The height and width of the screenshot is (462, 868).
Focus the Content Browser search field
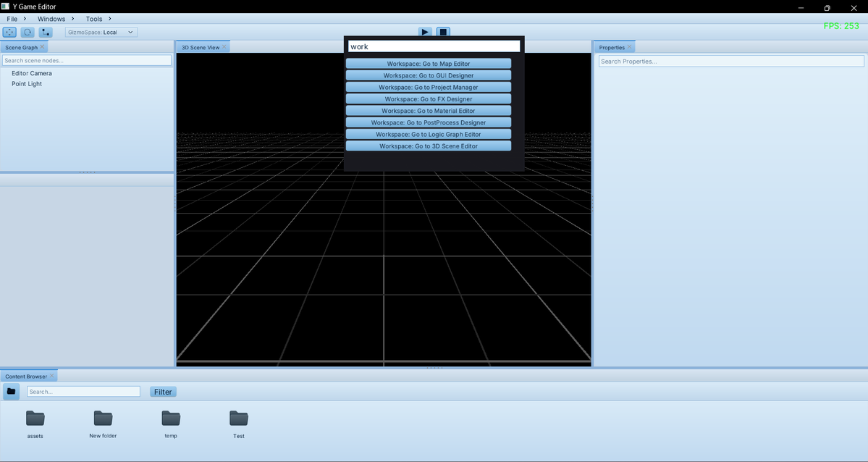(83, 392)
